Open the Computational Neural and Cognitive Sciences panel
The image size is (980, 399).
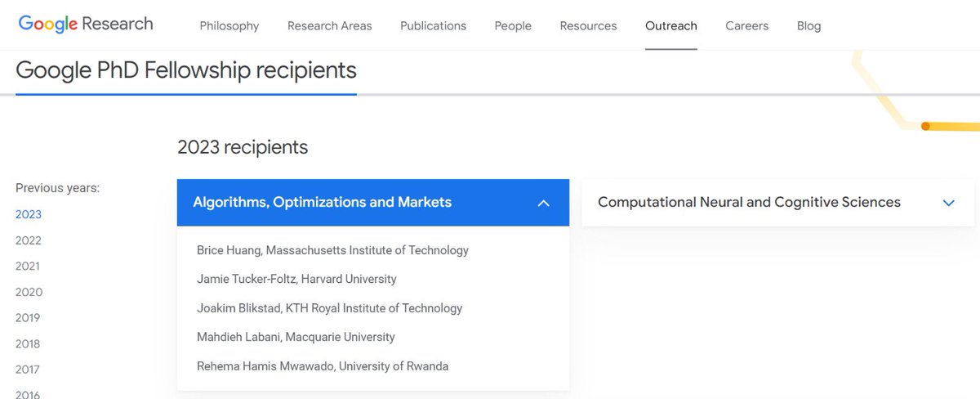[x=777, y=203]
